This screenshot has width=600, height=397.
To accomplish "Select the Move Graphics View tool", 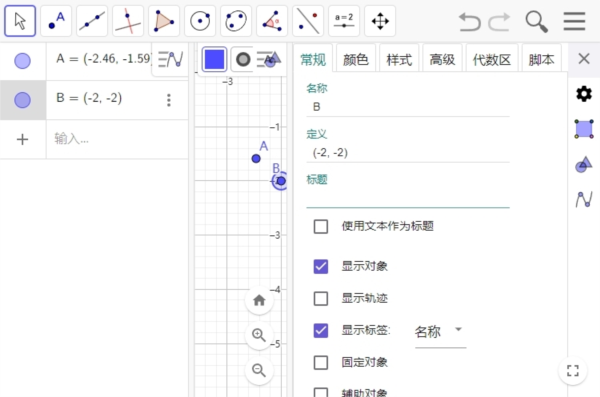I will [x=380, y=21].
